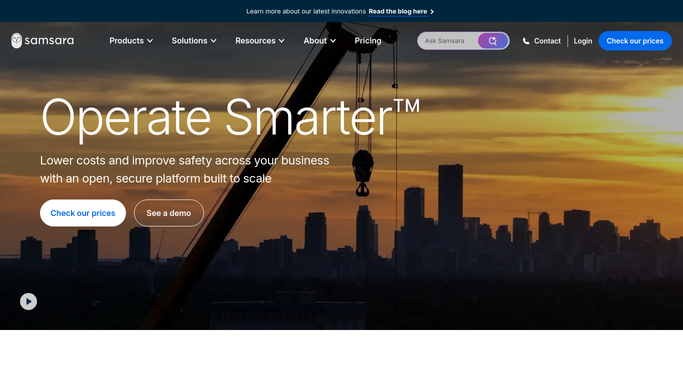Open the About dropdown menu
683x384 pixels.
pyautogui.click(x=319, y=40)
